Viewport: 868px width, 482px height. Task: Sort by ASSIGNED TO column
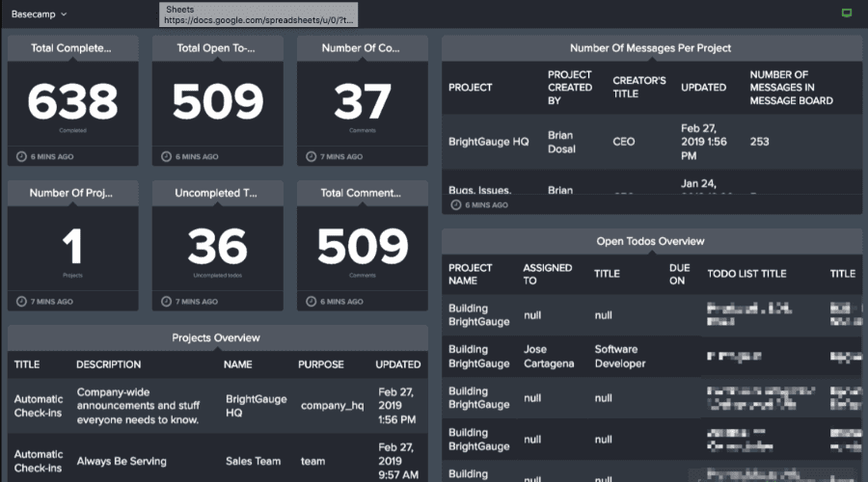pyautogui.click(x=548, y=274)
